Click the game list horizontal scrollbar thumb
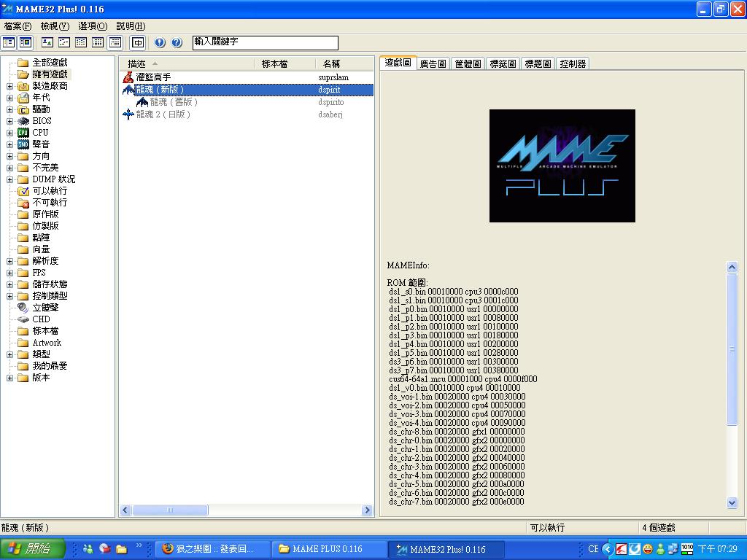The height and width of the screenshot is (560, 747). pyautogui.click(x=171, y=510)
